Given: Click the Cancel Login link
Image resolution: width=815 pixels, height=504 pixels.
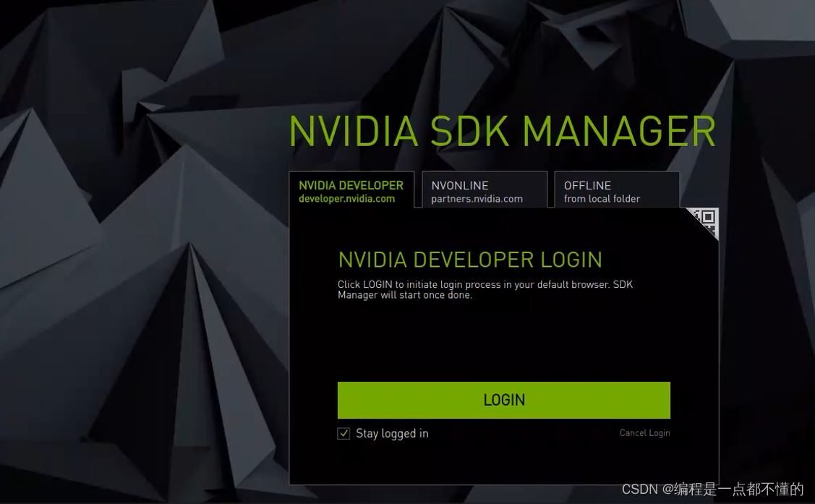Looking at the screenshot, I should (x=644, y=433).
